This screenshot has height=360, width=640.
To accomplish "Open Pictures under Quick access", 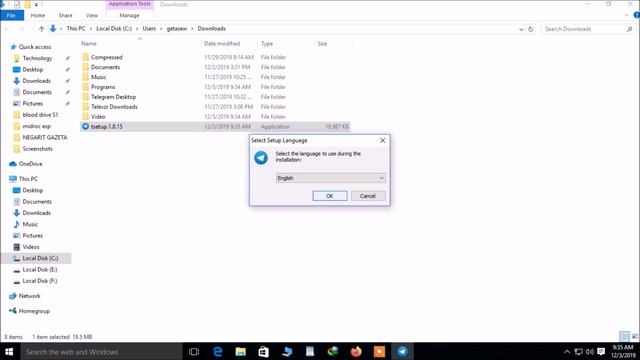I will [x=33, y=104].
